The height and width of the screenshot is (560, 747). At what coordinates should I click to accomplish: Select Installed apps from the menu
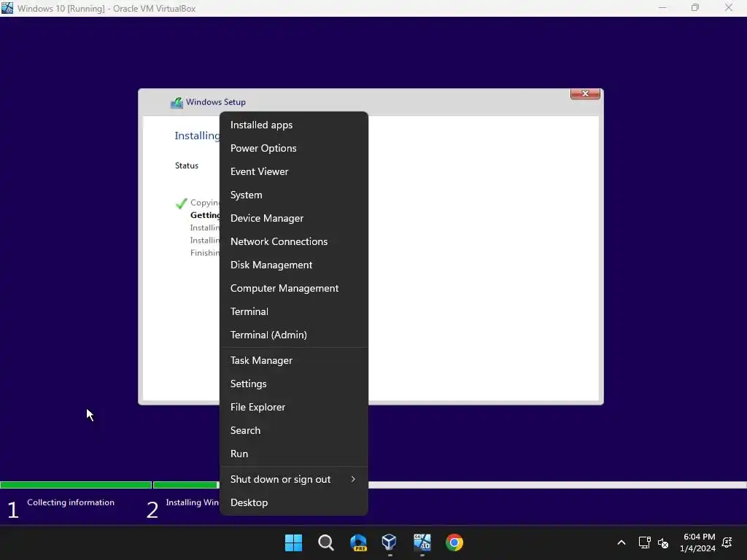click(x=294, y=125)
